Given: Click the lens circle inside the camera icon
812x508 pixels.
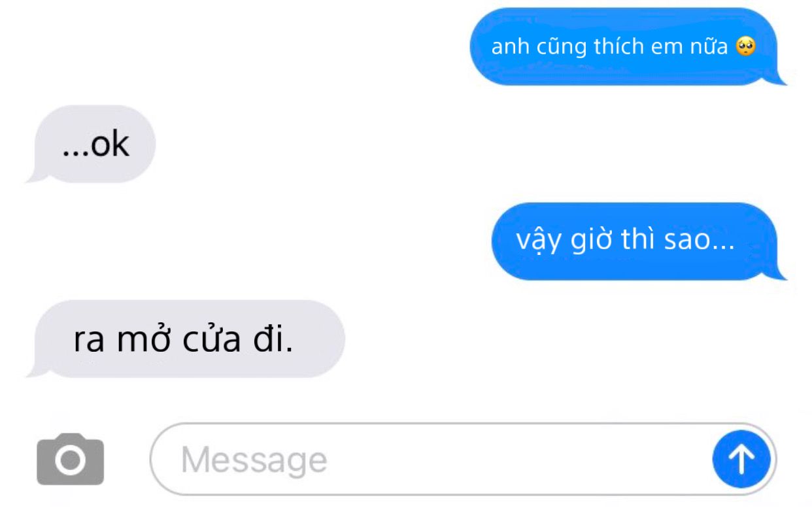Looking at the screenshot, I should (x=70, y=462).
